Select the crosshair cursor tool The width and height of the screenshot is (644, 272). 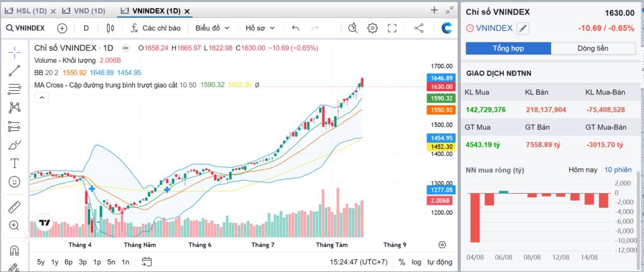(14, 52)
